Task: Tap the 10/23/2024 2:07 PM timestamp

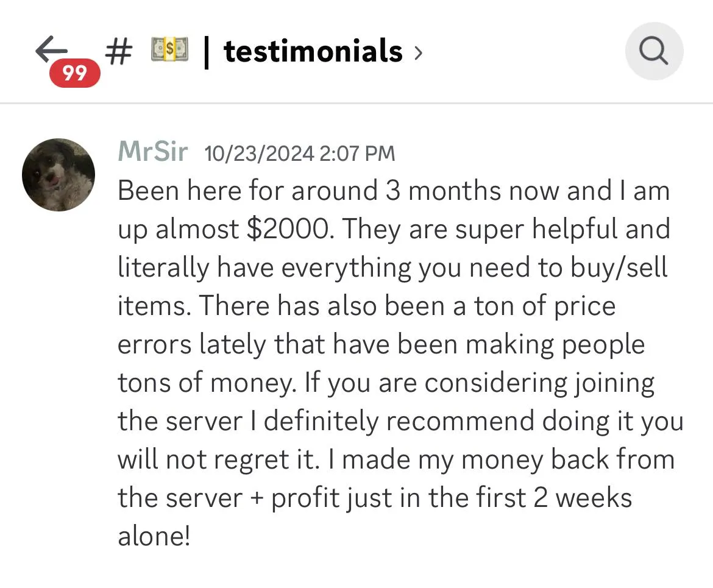Action: 300,154
